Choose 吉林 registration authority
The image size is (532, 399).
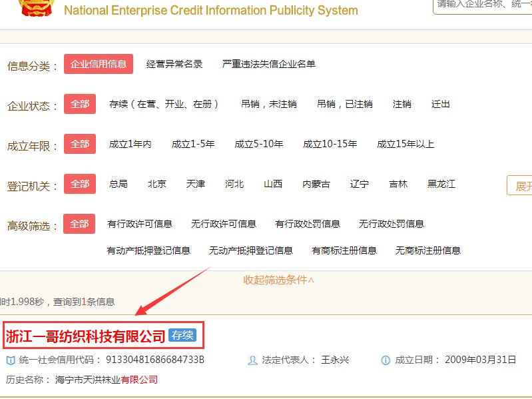tap(398, 184)
